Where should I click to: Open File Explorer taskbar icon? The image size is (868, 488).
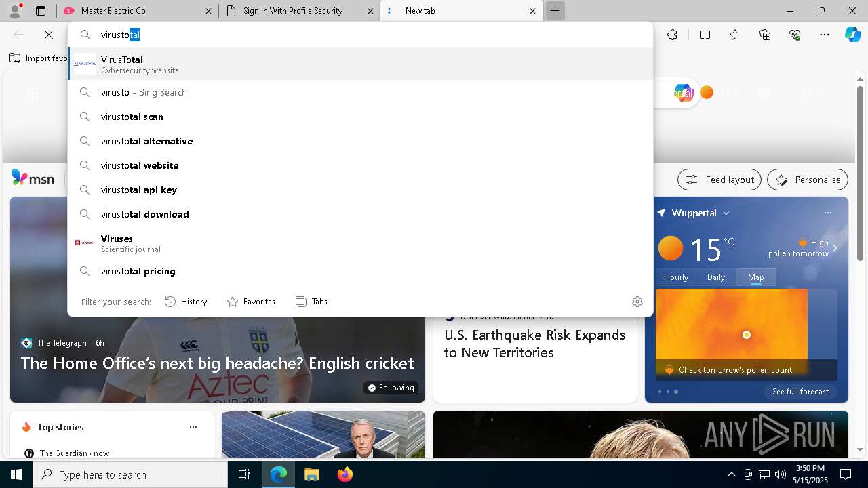tap(311, 474)
